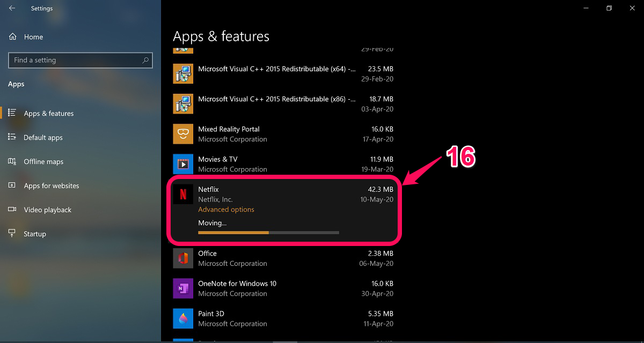Click the Apps & features list icon
The width and height of the screenshot is (644, 343).
[x=12, y=113]
